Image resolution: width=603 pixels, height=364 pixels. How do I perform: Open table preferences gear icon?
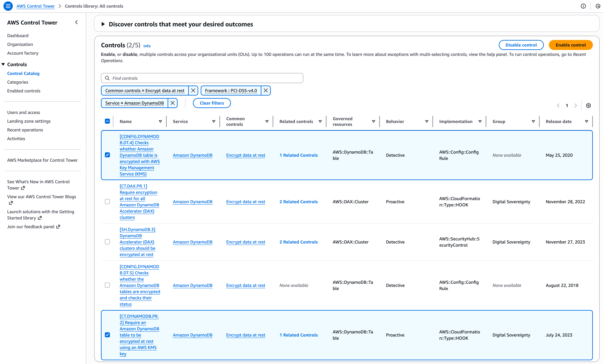pyautogui.click(x=588, y=106)
